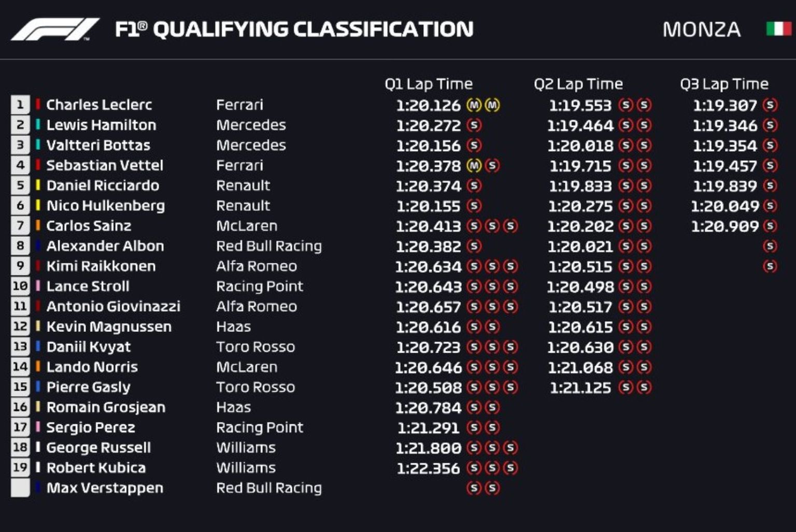Select the Q1 Lap Time column header

pyautogui.click(x=429, y=84)
